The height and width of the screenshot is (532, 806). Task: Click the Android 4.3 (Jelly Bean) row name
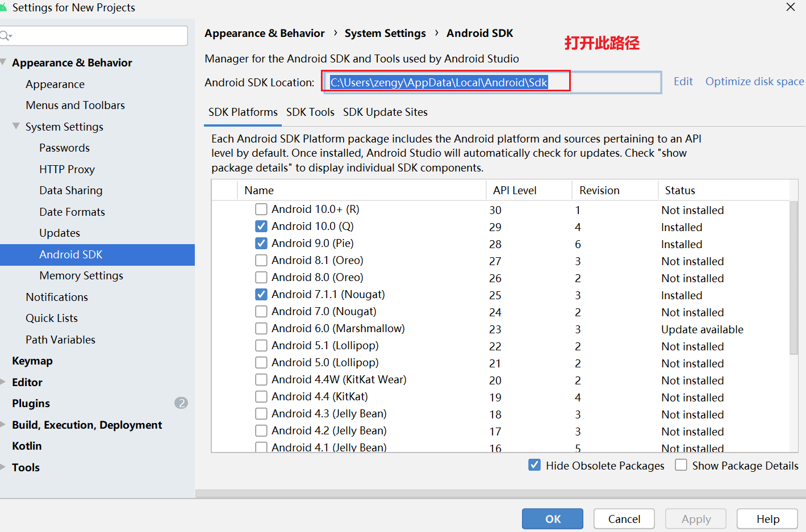[329, 414]
